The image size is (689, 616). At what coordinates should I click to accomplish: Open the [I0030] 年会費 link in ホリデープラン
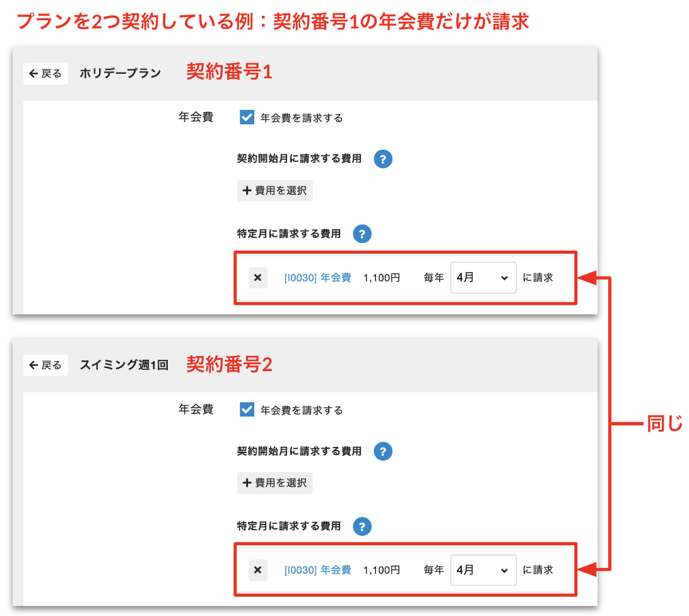tap(317, 278)
